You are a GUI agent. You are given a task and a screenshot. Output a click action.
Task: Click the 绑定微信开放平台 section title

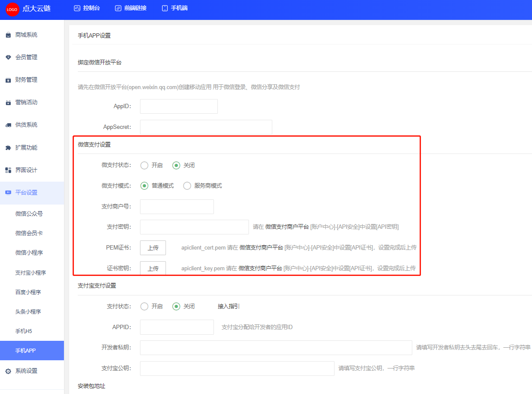click(x=100, y=63)
